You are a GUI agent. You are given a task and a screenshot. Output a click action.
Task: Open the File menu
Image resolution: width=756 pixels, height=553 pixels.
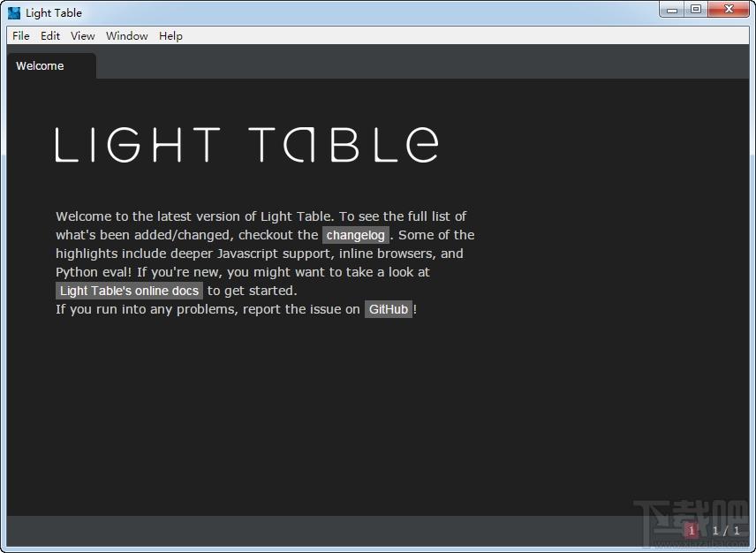click(x=21, y=36)
